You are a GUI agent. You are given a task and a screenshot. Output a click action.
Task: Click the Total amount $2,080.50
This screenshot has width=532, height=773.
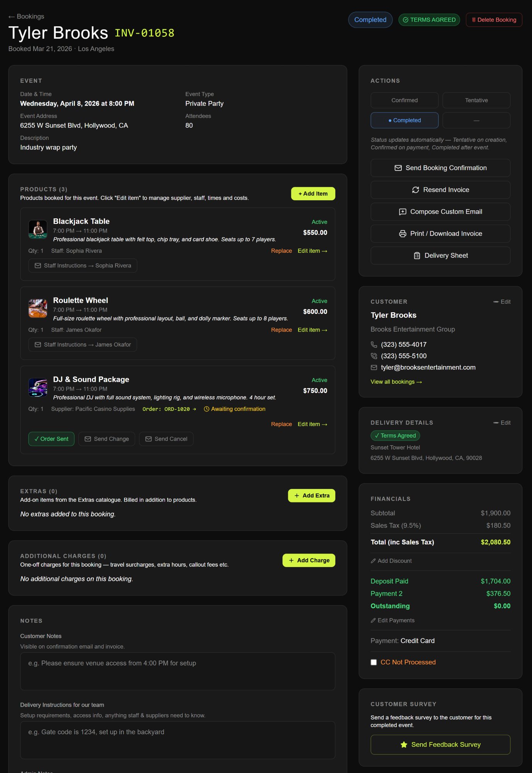click(496, 542)
